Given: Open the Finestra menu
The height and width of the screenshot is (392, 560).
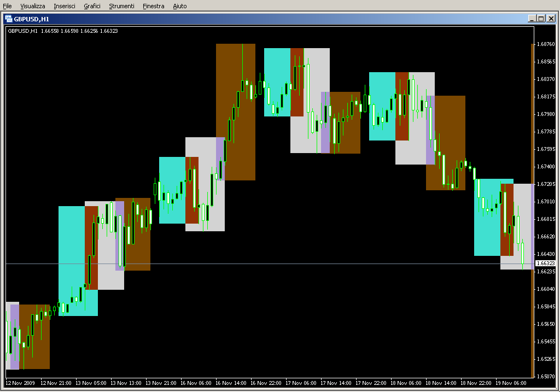Looking at the screenshot, I should click(153, 6).
